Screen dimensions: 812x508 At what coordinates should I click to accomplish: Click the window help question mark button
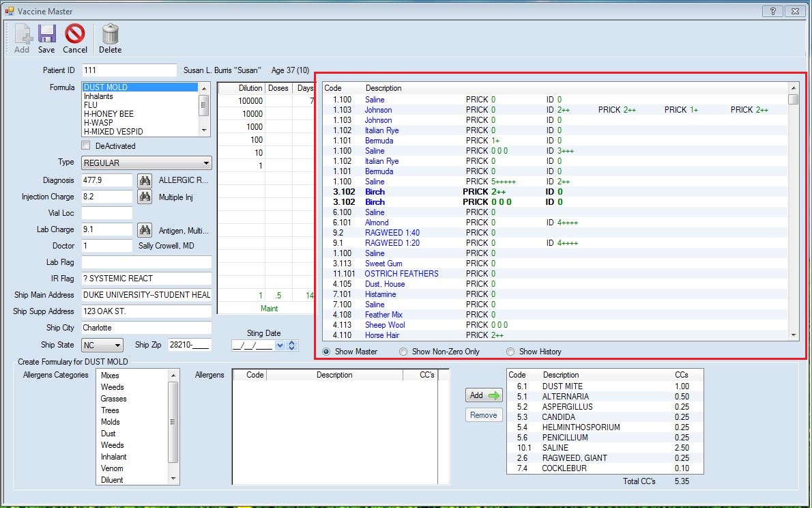[x=772, y=12]
